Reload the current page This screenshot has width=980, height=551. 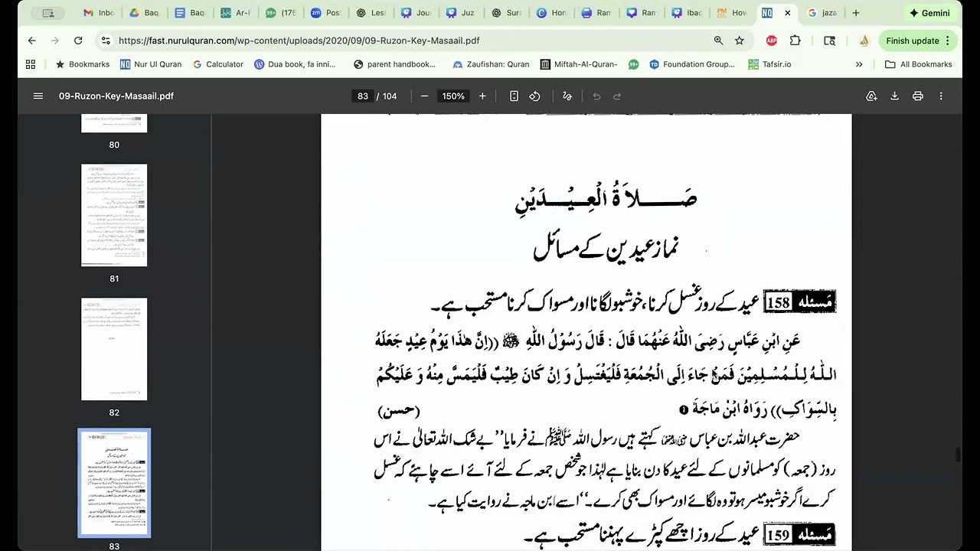coord(78,41)
